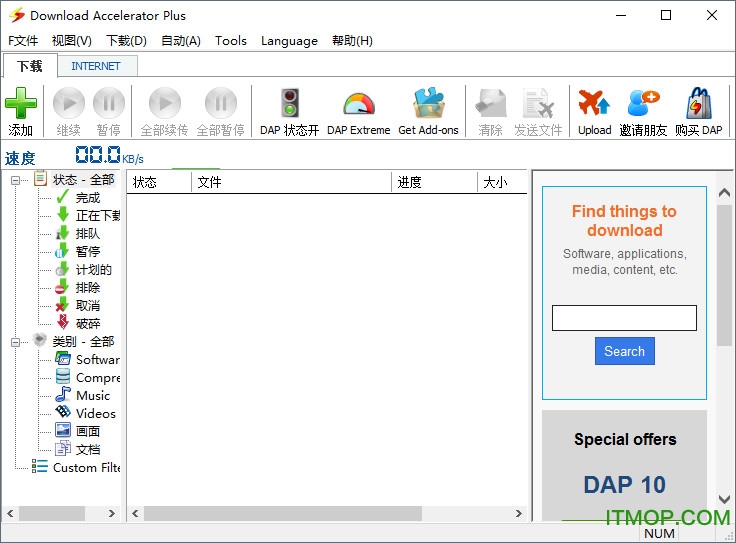This screenshot has height=543, width=736.
Task: Click the download list horizontal scrollbar thumb
Action: point(283,513)
